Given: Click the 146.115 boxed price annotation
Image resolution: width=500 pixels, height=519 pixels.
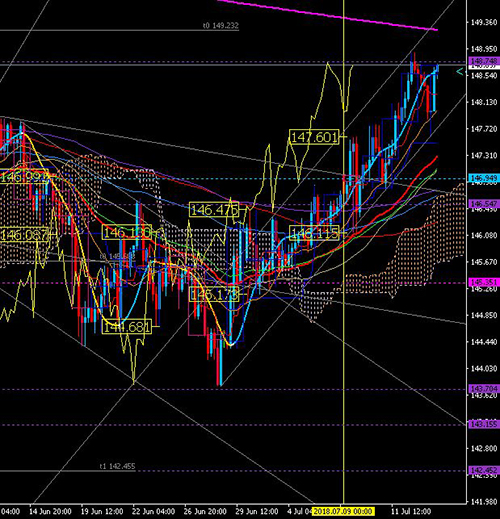Looking at the screenshot, I should tap(314, 233).
